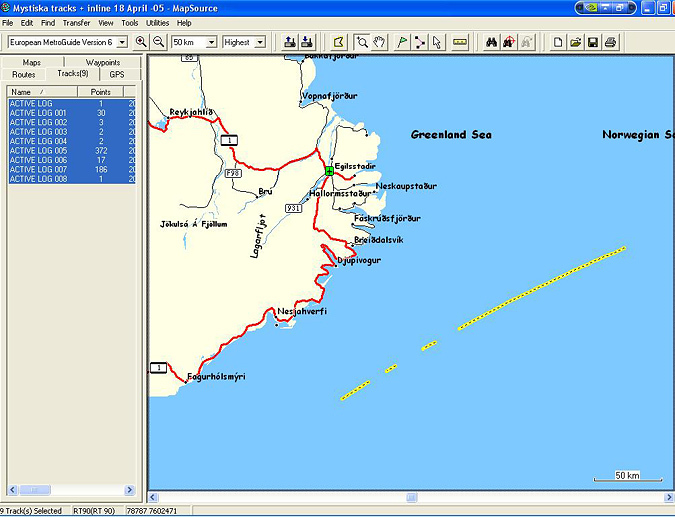Switch to the Routes tab
The width and height of the screenshot is (675, 517).
24,74
